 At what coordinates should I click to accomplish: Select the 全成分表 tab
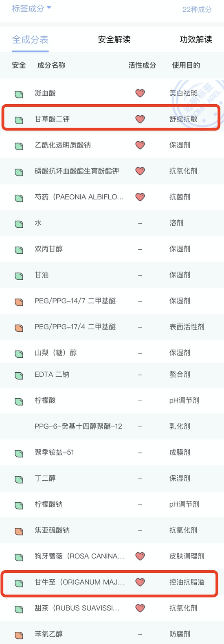point(30,40)
